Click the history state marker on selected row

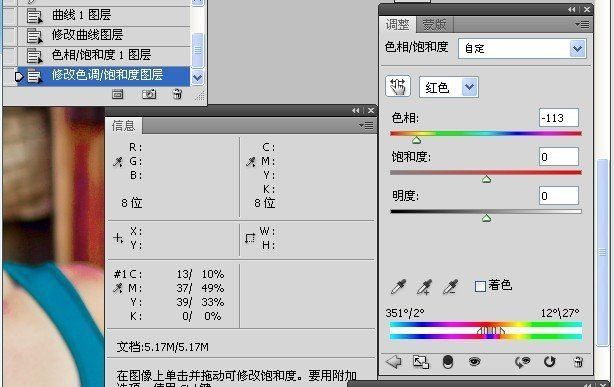[18, 76]
